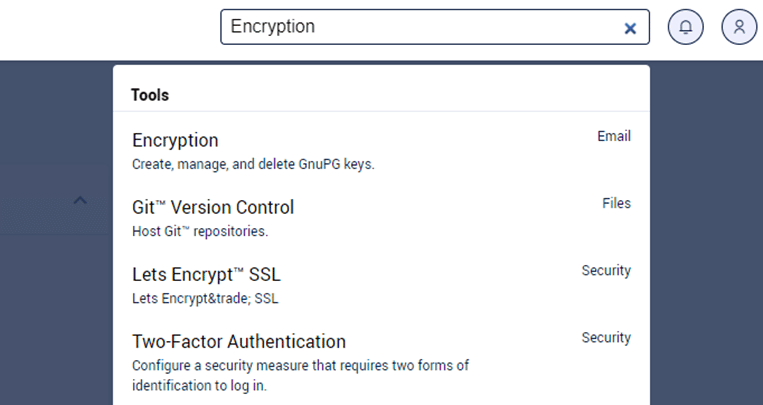Click the two forms of identification description
The width and height of the screenshot is (763, 405).
pos(300,375)
